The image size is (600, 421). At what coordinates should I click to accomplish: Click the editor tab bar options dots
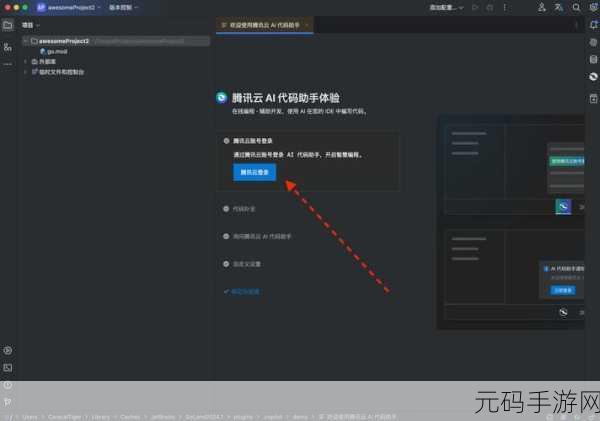pyautogui.click(x=576, y=25)
